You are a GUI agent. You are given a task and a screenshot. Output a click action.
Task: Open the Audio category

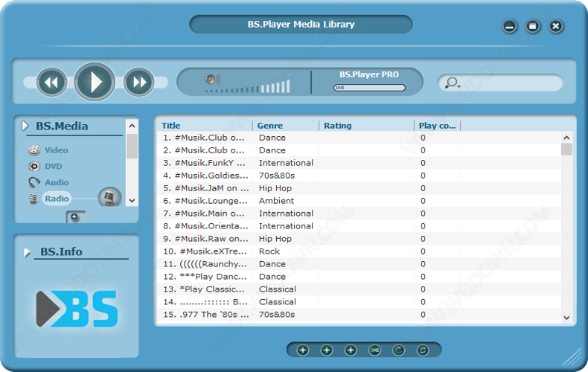57,182
